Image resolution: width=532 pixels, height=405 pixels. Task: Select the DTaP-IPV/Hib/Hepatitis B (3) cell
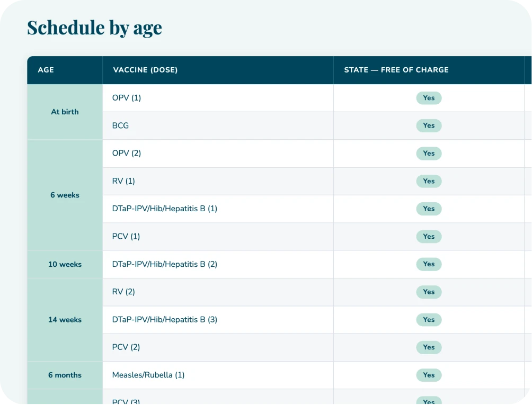click(x=218, y=320)
